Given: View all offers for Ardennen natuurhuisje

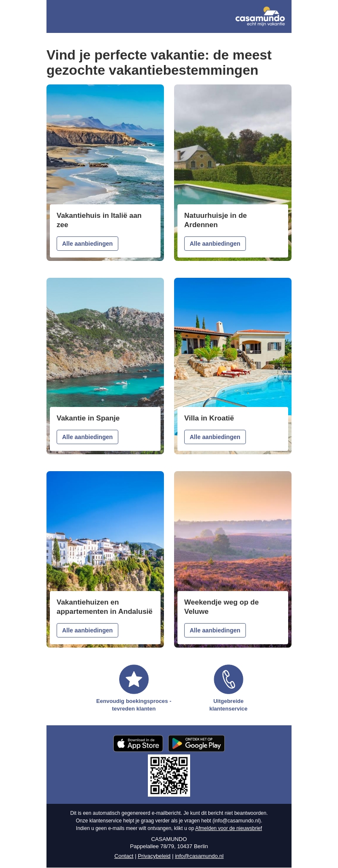Looking at the screenshot, I should [215, 244].
